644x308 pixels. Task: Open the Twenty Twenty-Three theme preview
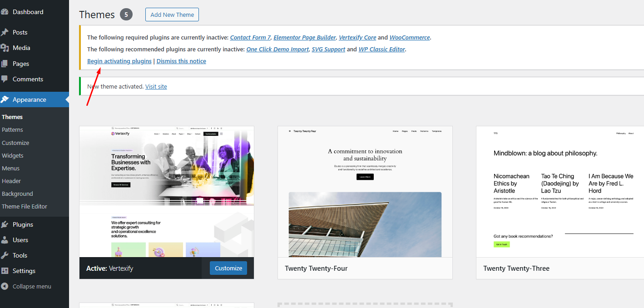click(x=560, y=192)
